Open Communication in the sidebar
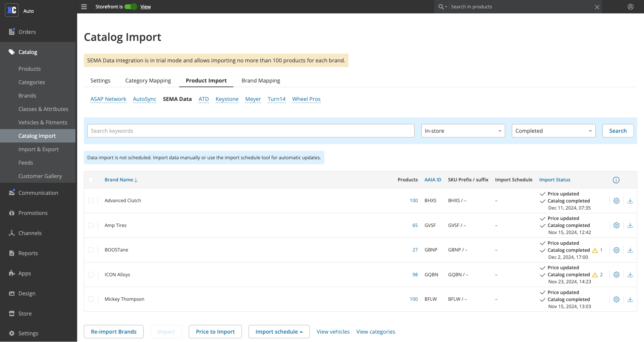Image resolution: width=644 pixels, height=342 pixels. click(x=38, y=193)
